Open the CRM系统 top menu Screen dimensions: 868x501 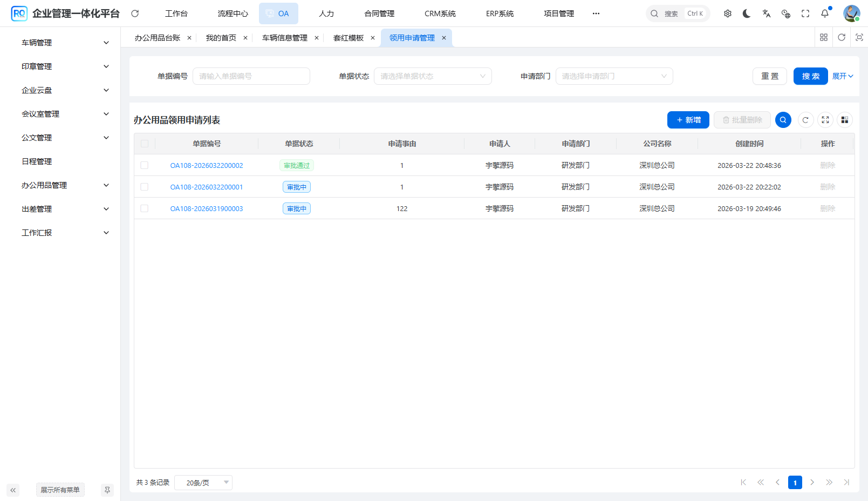[440, 13]
